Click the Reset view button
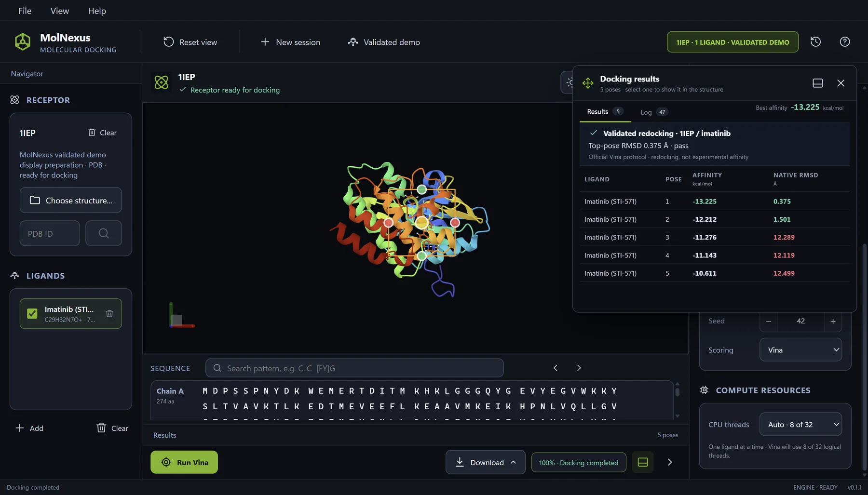Image resolution: width=868 pixels, height=495 pixels. click(190, 42)
